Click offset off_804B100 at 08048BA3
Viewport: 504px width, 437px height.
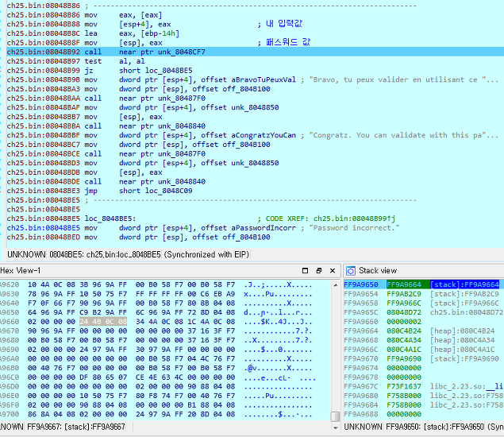coord(231,89)
